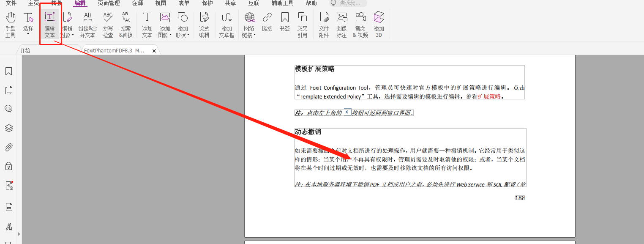Image resolution: width=644 pixels, height=244 pixels.
Task: Select the Add Text (添加文本) tool
Action: tap(147, 25)
